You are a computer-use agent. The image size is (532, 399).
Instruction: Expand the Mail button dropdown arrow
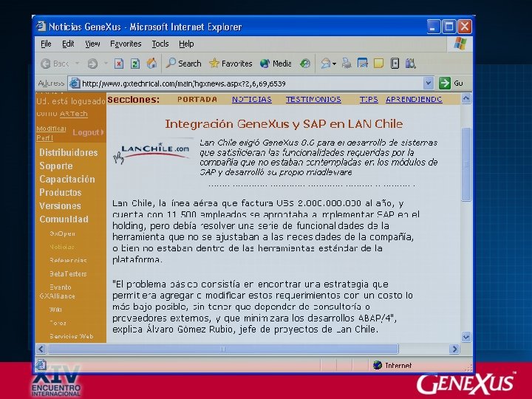[335, 64]
